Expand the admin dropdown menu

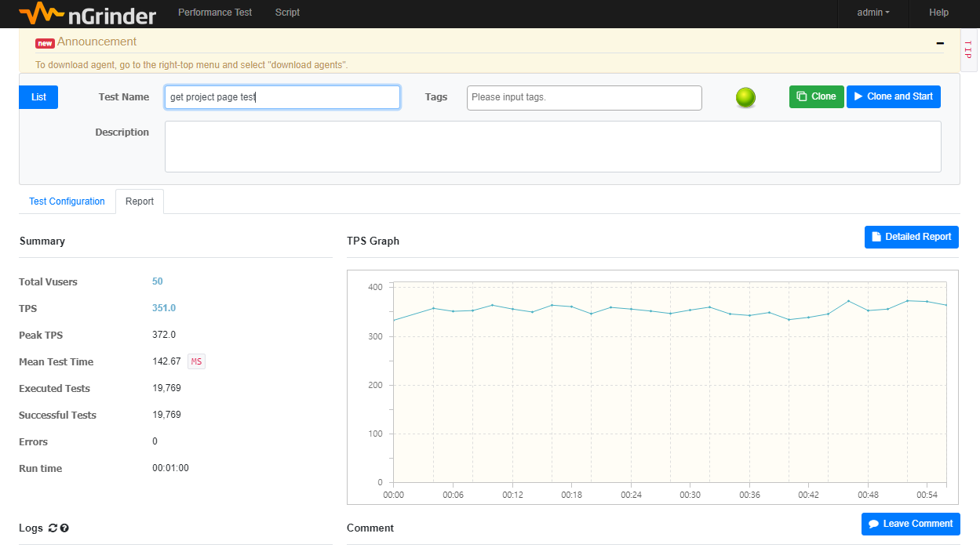(x=873, y=13)
